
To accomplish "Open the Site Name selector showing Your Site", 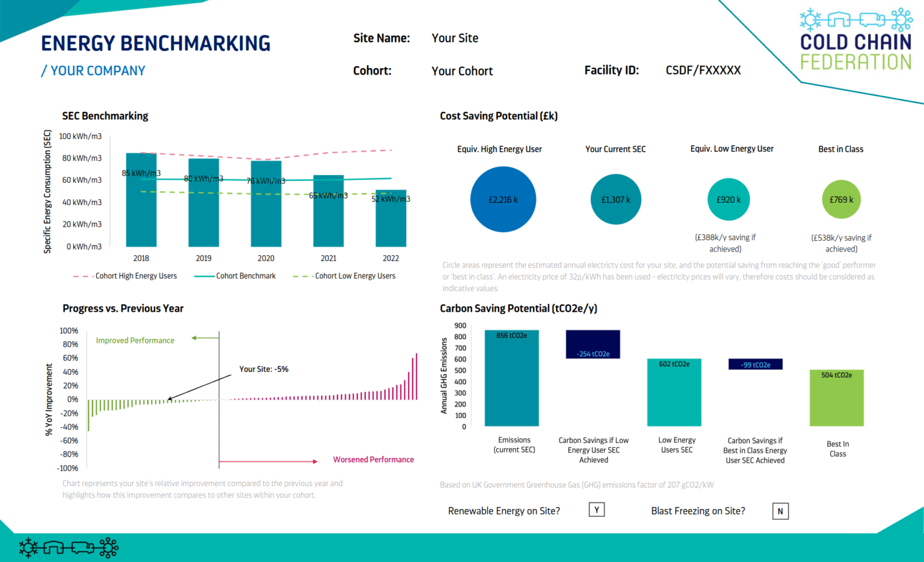I will tap(455, 38).
